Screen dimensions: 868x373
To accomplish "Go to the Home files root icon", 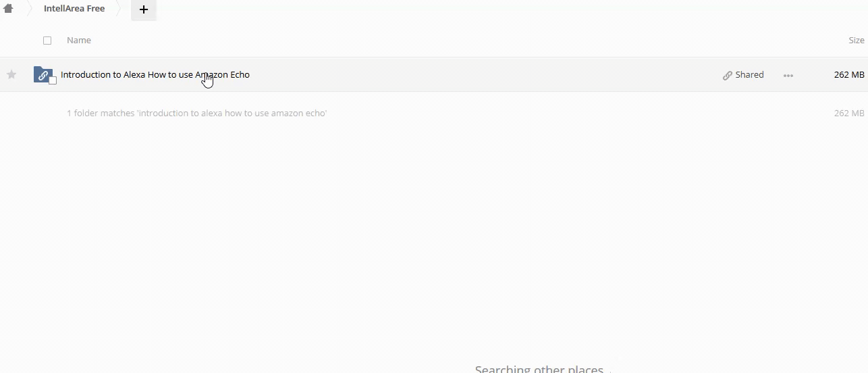I will tap(8, 9).
